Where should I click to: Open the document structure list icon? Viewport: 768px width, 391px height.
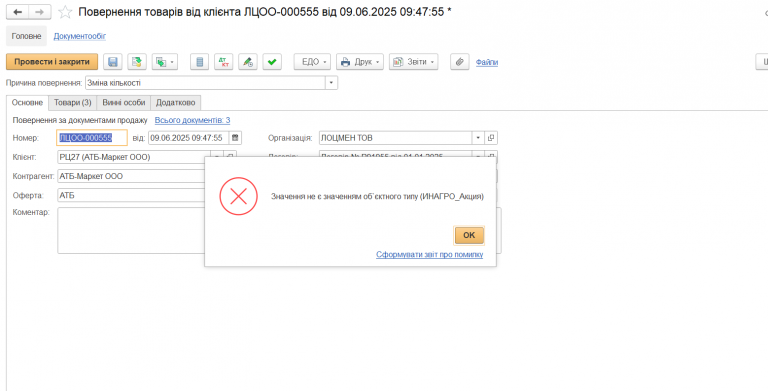(x=199, y=62)
